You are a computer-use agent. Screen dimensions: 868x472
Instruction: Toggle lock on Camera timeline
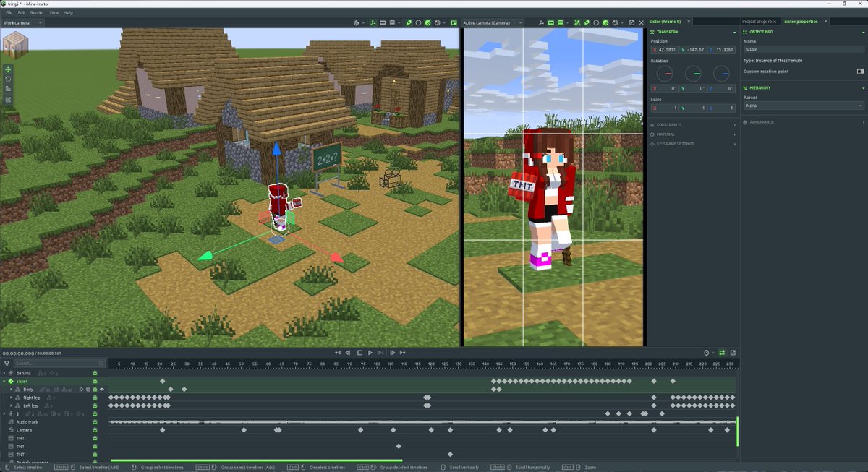pos(95,430)
